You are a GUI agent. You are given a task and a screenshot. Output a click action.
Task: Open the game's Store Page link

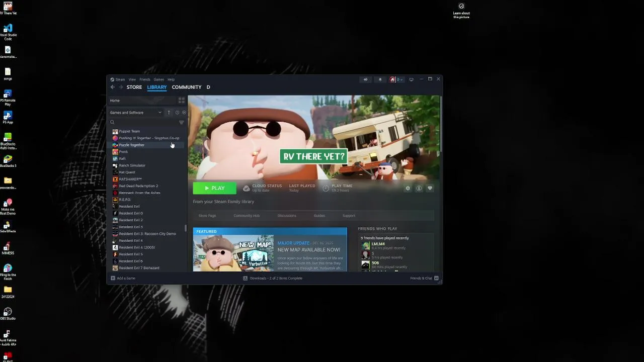(207, 216)
